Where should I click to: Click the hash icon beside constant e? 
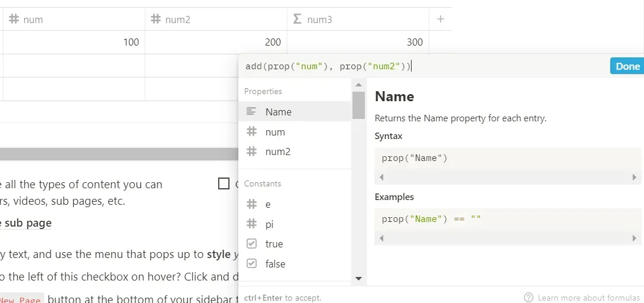(x=251, y=204)
